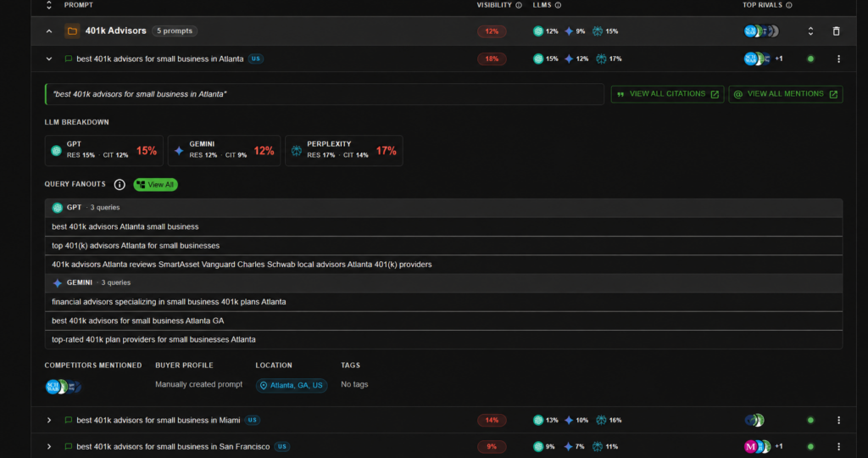The image size is (868, 458).
Task: Select query 'top-rated 401k plan providers' Atlanta
Action: coord(443,339)
